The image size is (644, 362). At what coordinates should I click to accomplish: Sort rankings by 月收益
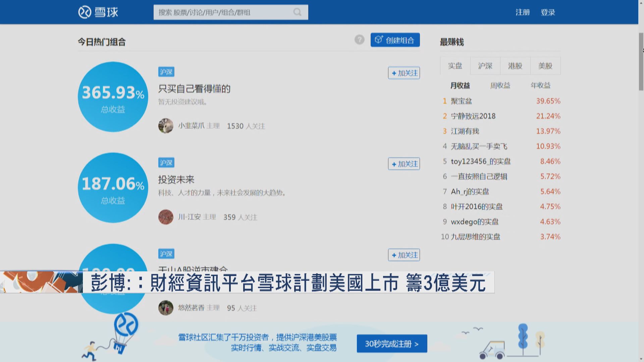(460, 85)
